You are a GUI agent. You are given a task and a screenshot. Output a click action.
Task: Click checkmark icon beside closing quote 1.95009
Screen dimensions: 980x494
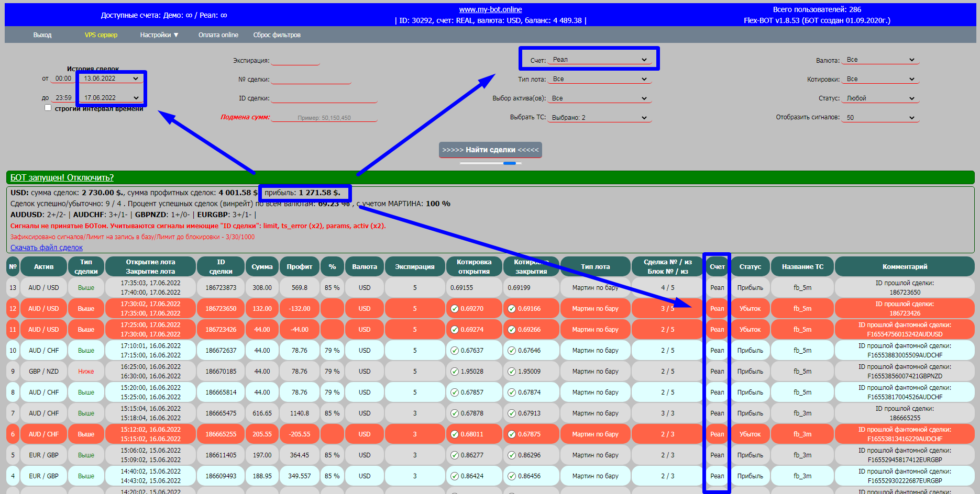(512, 372)
